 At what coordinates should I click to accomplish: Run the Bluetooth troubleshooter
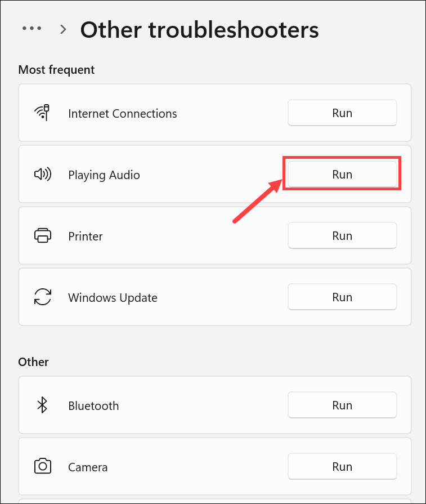(x=342, y=405)
